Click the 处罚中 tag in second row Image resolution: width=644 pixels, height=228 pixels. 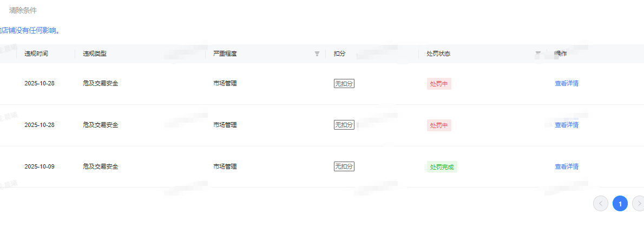coord(439,125)
